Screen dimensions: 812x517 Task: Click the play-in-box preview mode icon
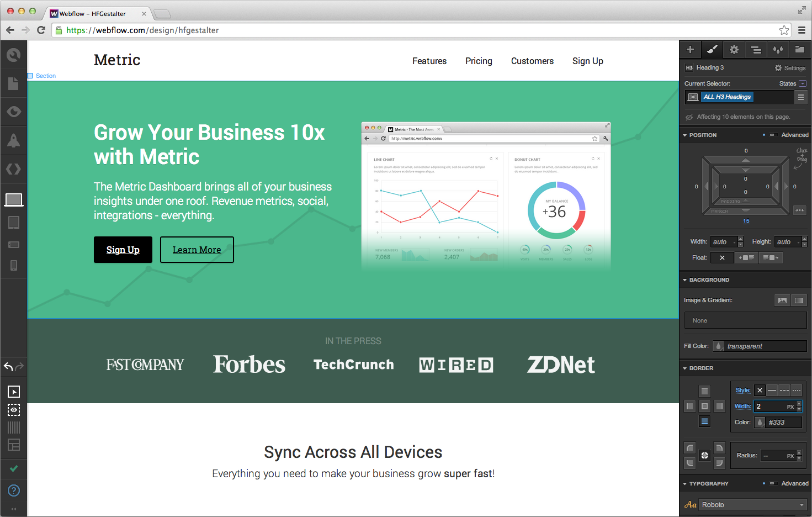pos(13,392)
